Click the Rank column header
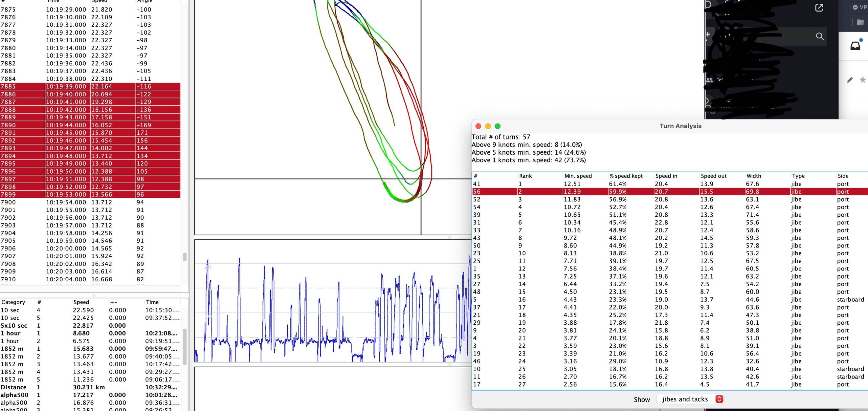This screenshot has height=411, width=868. click(525, 176)
